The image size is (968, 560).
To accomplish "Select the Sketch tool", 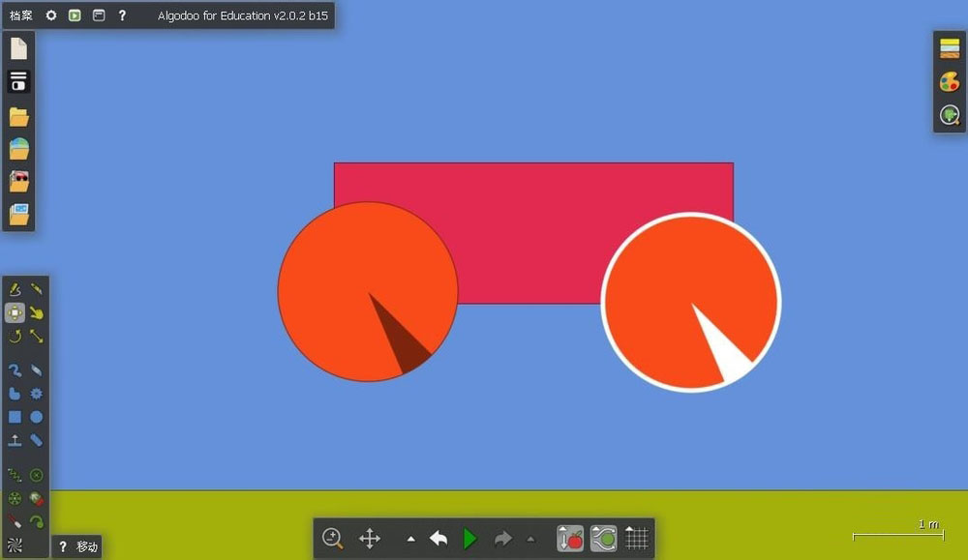I will [x=15, y=288].
